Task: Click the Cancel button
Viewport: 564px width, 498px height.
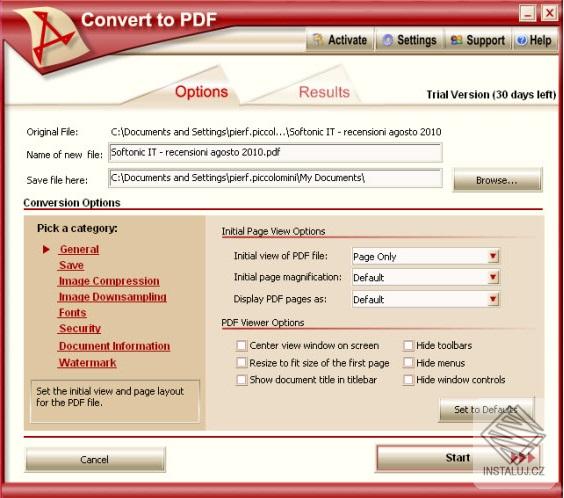Action: (x=95, y=460)
